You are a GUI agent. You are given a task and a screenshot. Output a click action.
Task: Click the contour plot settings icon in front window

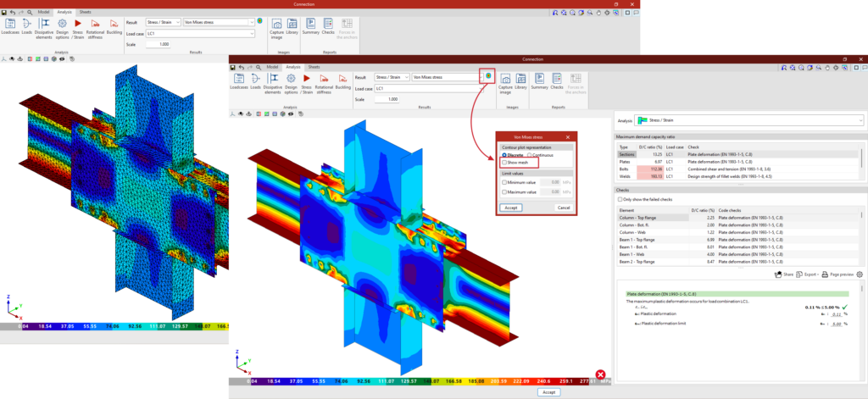pos(488,75)
